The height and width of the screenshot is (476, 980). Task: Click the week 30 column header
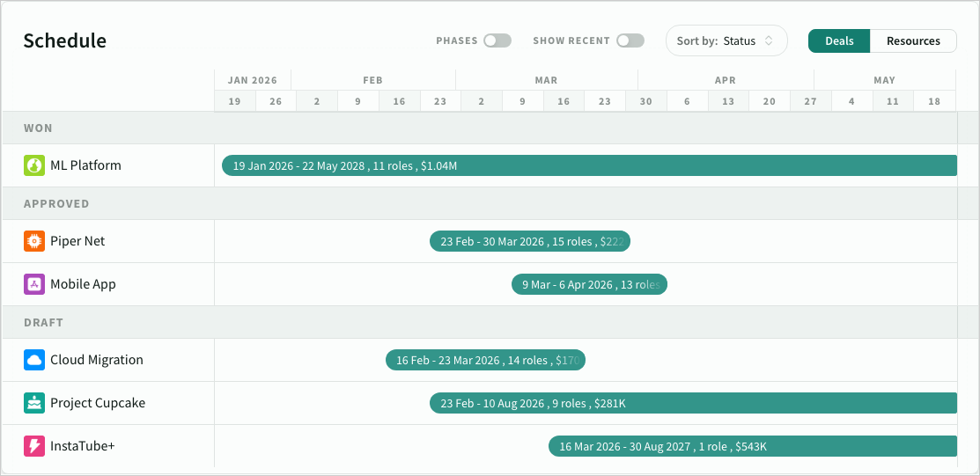[645, 101]
